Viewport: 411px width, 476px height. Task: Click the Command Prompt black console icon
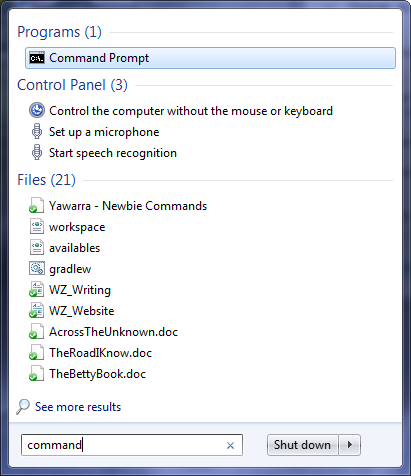(37, 58)
